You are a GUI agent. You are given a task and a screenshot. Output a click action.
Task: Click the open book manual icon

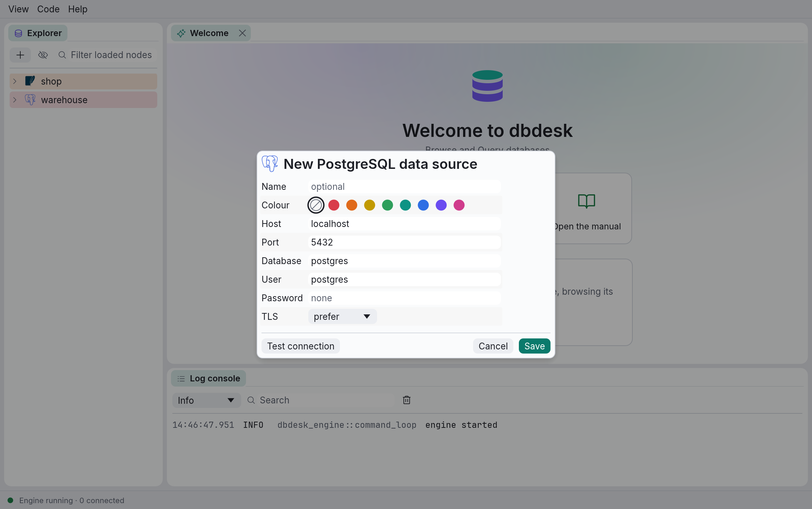[x=587, y=201]
